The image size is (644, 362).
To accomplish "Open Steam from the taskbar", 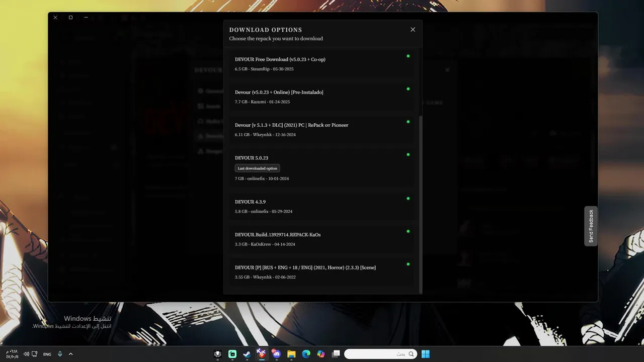I will coord(247,354).
